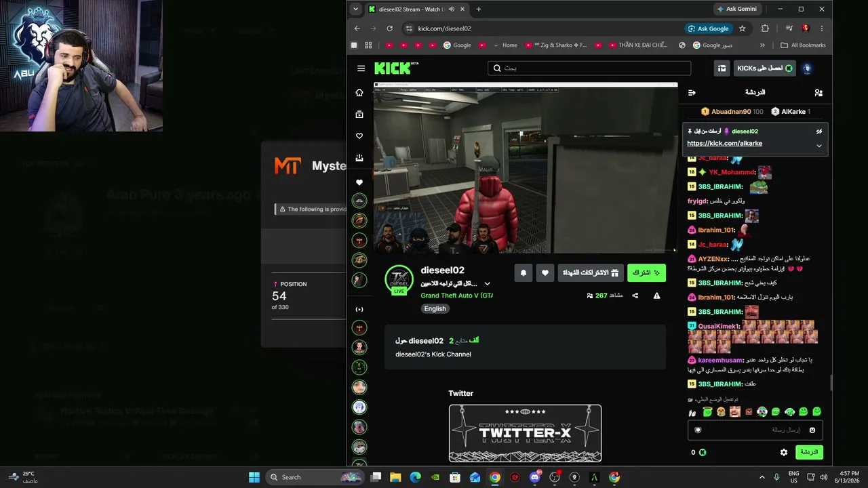The width and height of the screenshot is (868, 488).
Task: Report the stream via the warning icon
Action: pos(656,296)
